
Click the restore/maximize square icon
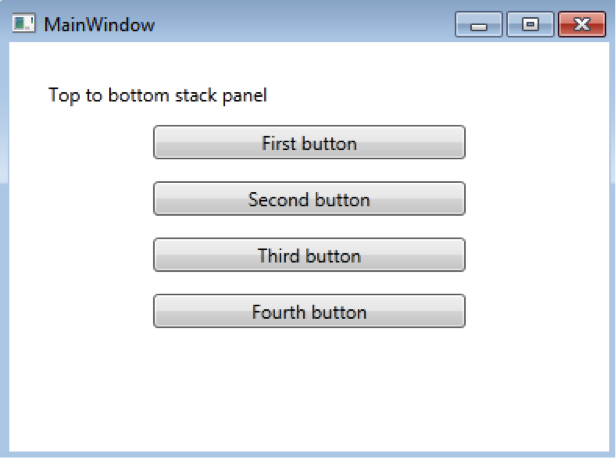[x=530, y=24]
